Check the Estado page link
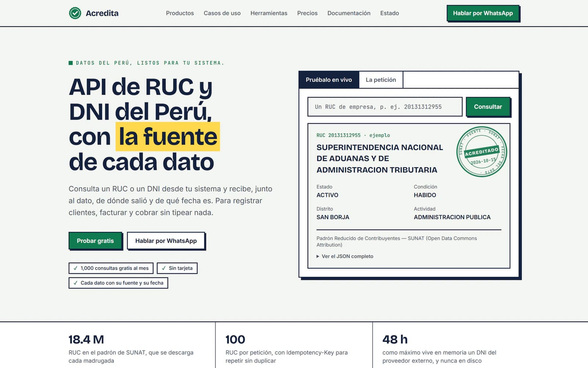Viewport: 588px width, 368px height. click(390, 13)
